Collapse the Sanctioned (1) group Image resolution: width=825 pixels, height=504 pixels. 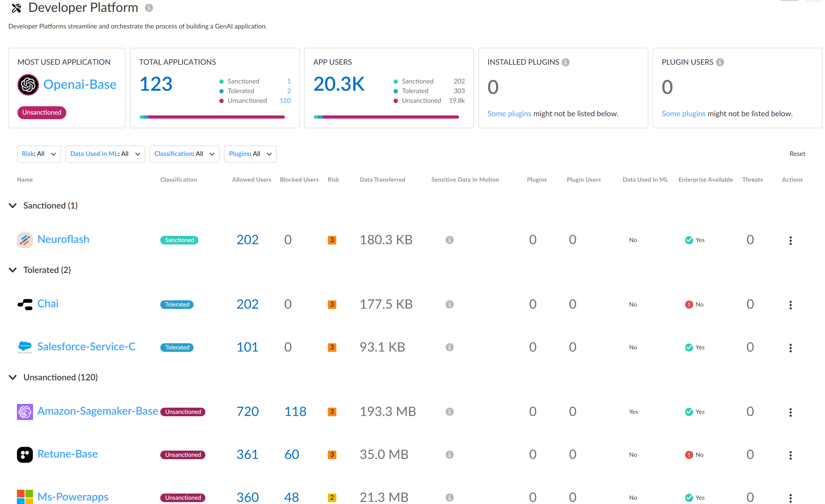coord(13,206)
